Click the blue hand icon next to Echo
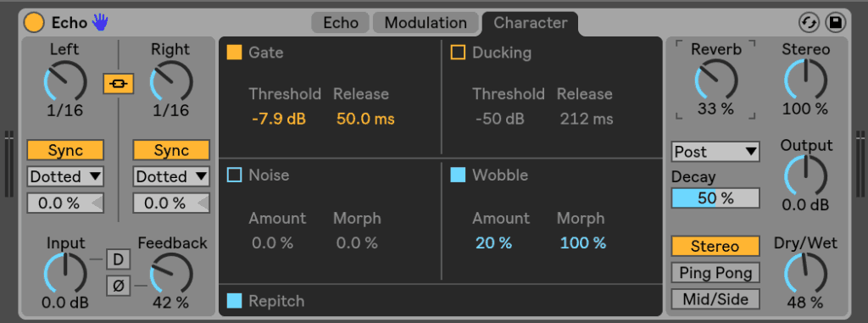Image resolution: width=868 pixels, height=323 pixels. click(x=100, y=22)
